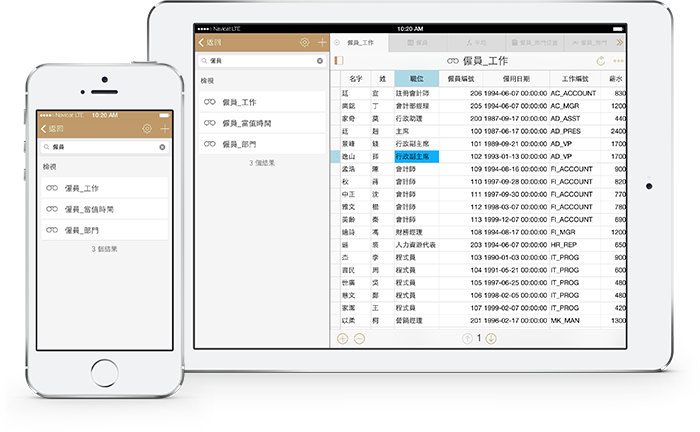Image resolution: width=700 pixels, height=432 pixels.
Task: Open the three-dots more menu
Action: [618, 61]
